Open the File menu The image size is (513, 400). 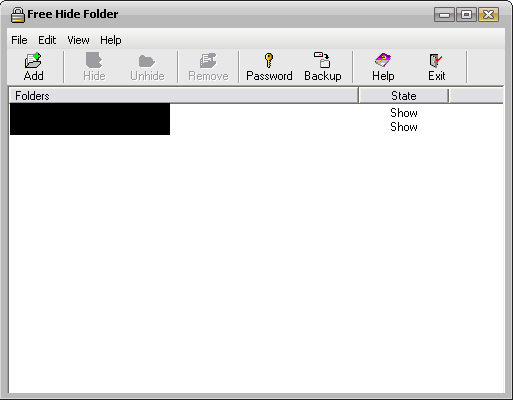tap(19, 40)
